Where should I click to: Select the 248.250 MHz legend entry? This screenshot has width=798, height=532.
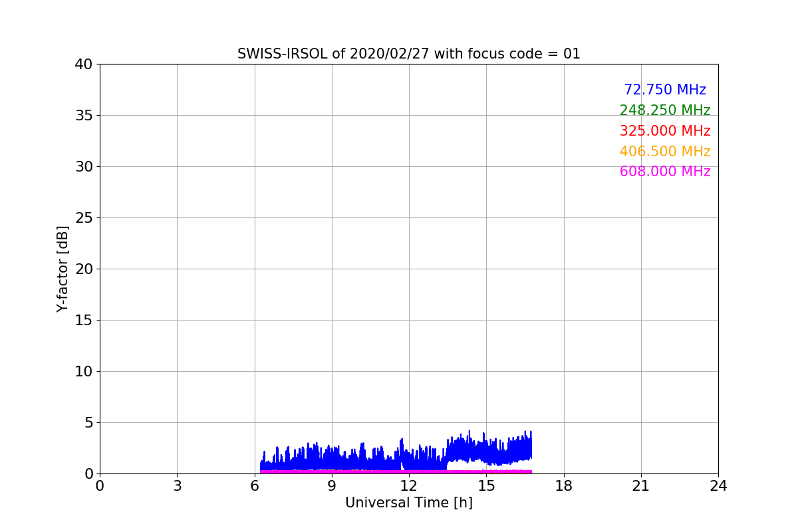665,110
